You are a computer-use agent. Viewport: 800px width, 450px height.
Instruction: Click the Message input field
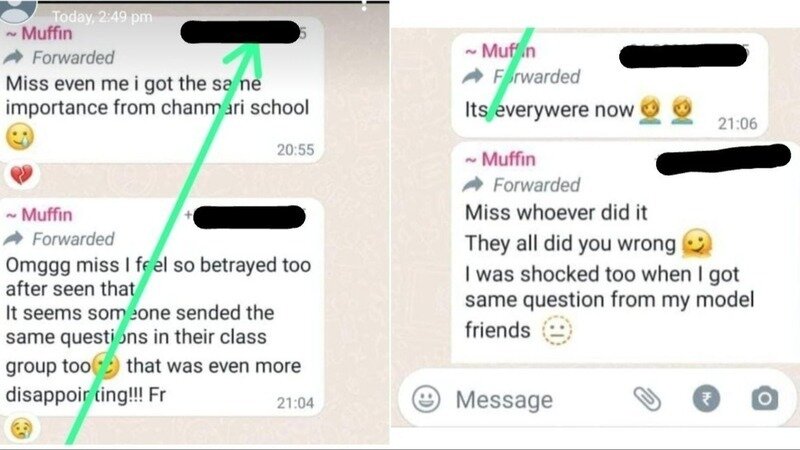tap(536, 399)
